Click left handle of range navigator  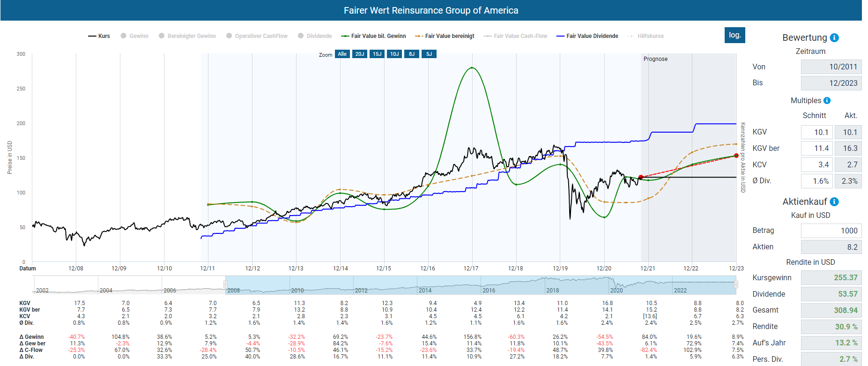pos(225,284)
